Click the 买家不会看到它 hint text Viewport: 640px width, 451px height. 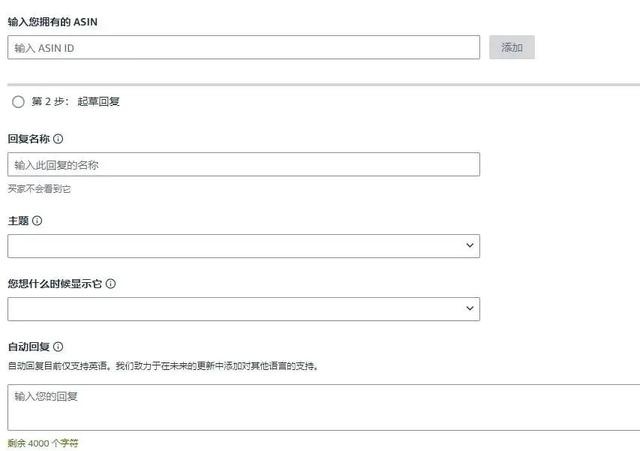39,189
